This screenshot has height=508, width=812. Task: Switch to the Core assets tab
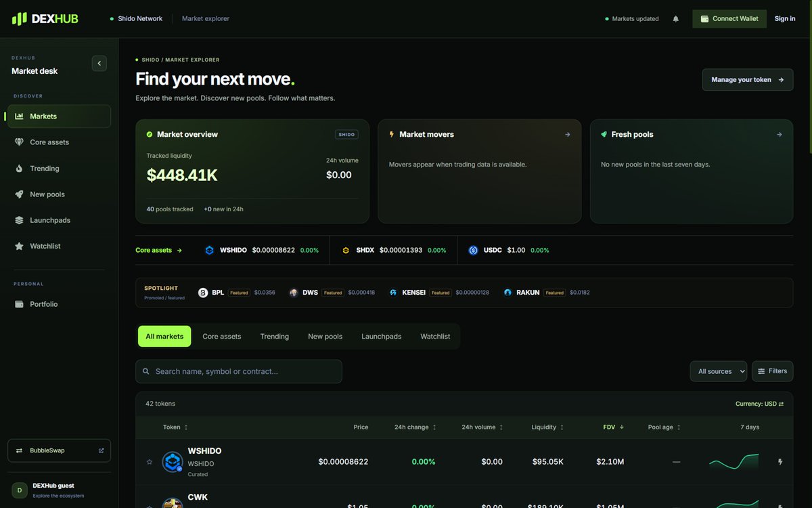[x=222, y=337]
